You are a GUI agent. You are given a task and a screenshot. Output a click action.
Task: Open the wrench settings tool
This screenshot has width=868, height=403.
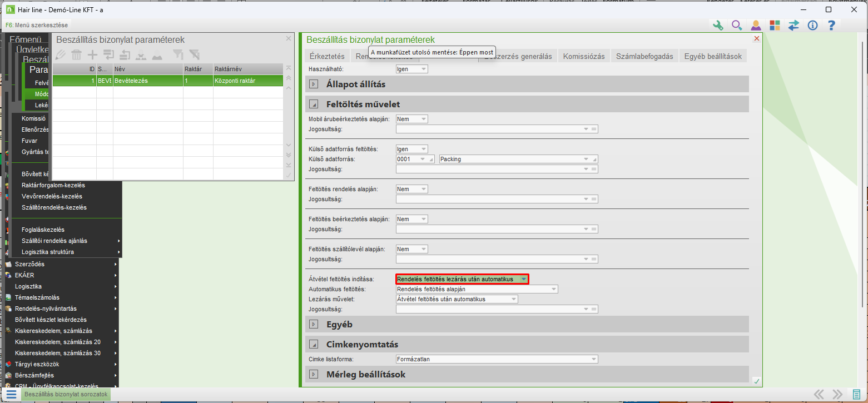pyautogui.click(x=718, y=25)
